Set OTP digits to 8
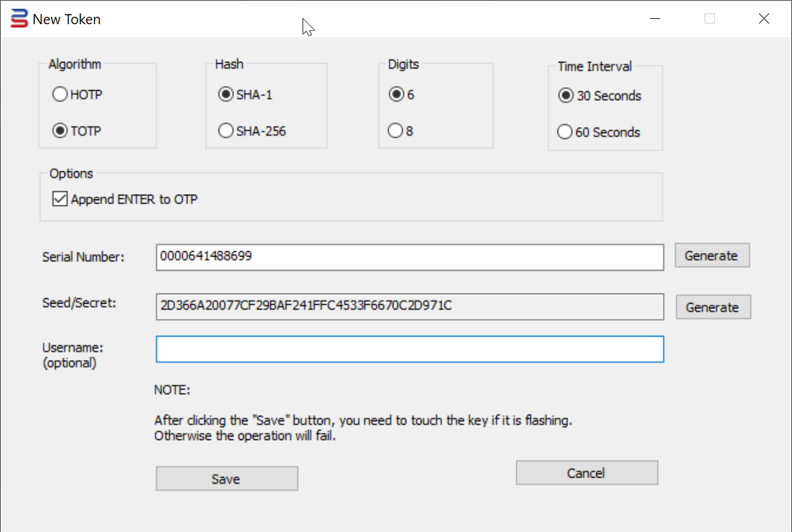Image resolution: width=792 pixels, height=532 pixels. tap(397, 131)
